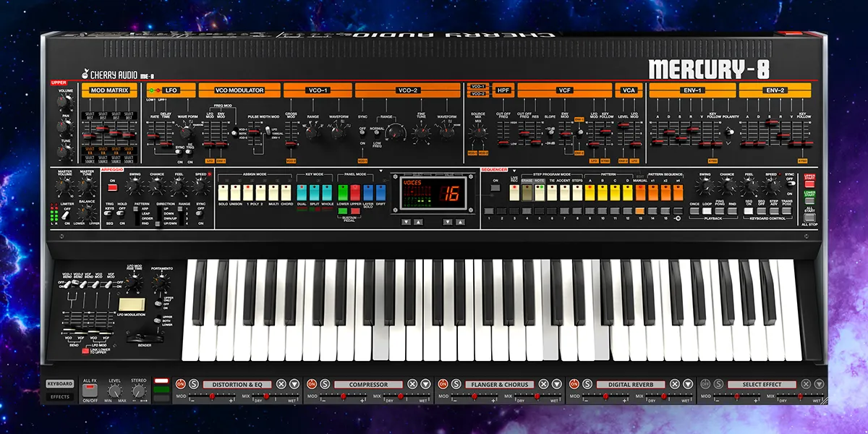
Task: Select the Split key mode button
Action: point(312,193)
